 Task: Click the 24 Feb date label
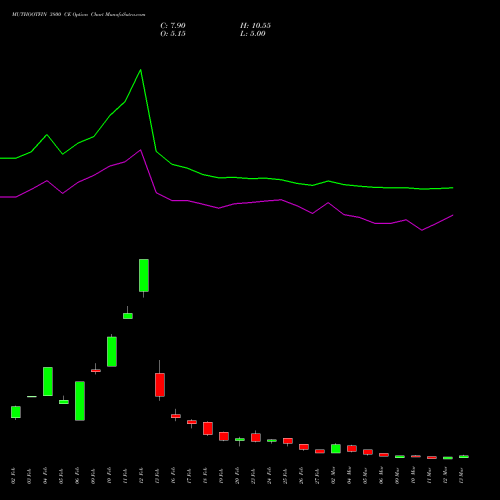click(x=269, y=476)
